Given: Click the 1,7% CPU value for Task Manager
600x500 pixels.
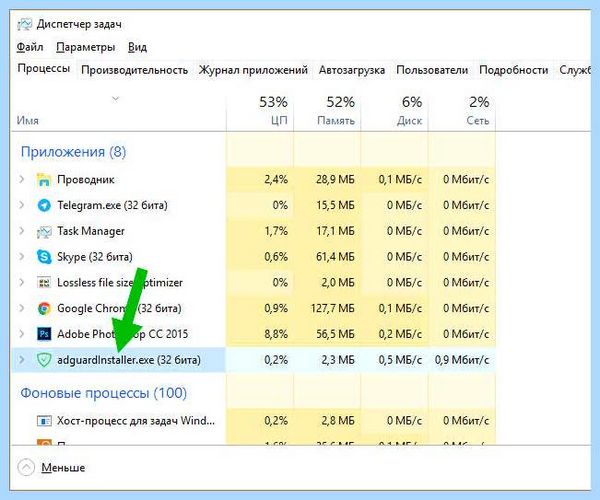Looking at the screenshot, I should [x=276, y=231].
